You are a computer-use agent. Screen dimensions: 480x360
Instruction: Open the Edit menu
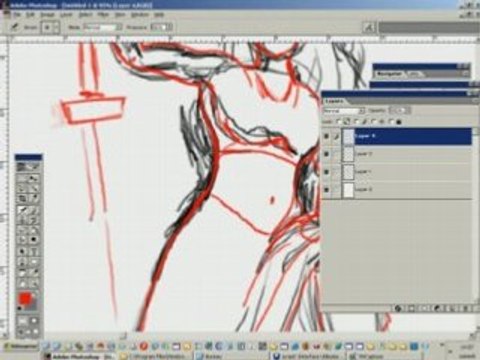click(30, 15)
